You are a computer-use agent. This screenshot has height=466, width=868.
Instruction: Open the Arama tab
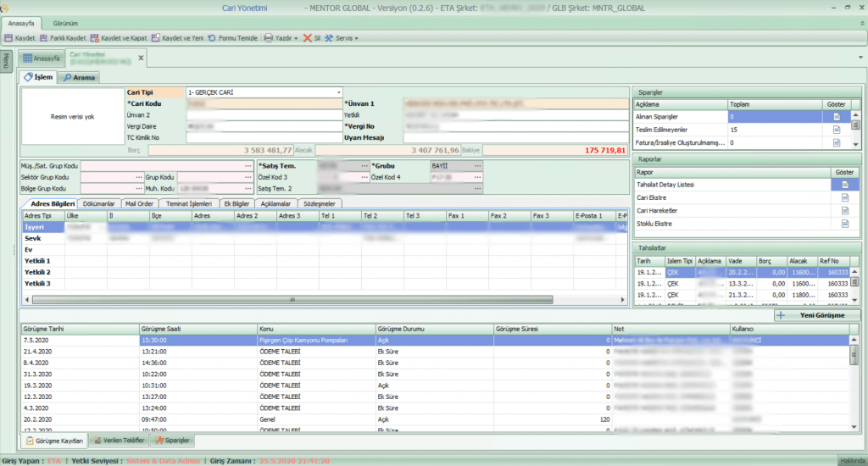(79, 77)
